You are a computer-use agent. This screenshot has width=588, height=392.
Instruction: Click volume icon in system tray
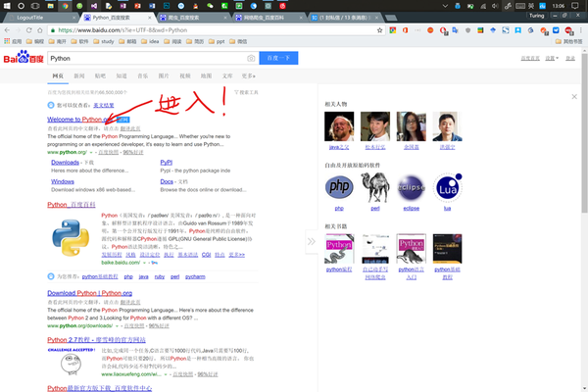[495, 6]
